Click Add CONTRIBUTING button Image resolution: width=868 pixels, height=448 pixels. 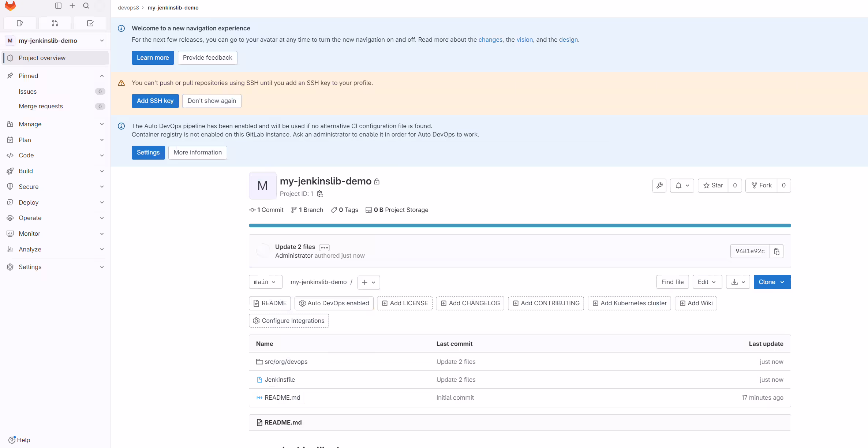click(546, 303)
